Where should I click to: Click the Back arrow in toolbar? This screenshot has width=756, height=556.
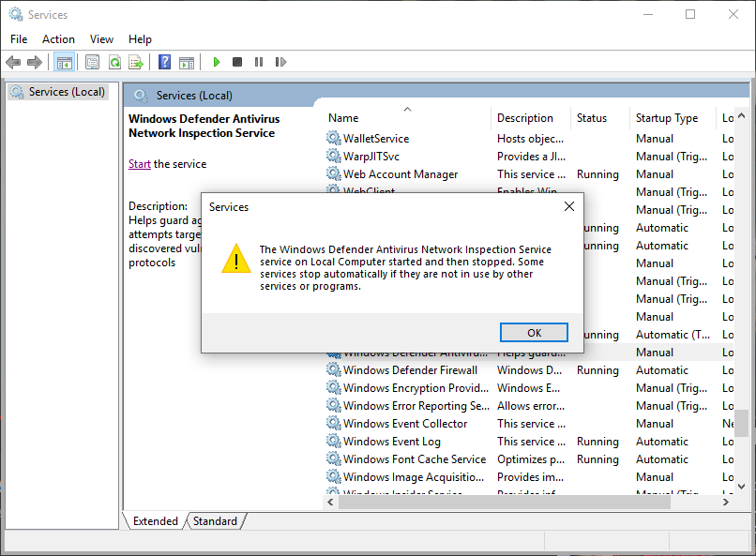[13, 62]
